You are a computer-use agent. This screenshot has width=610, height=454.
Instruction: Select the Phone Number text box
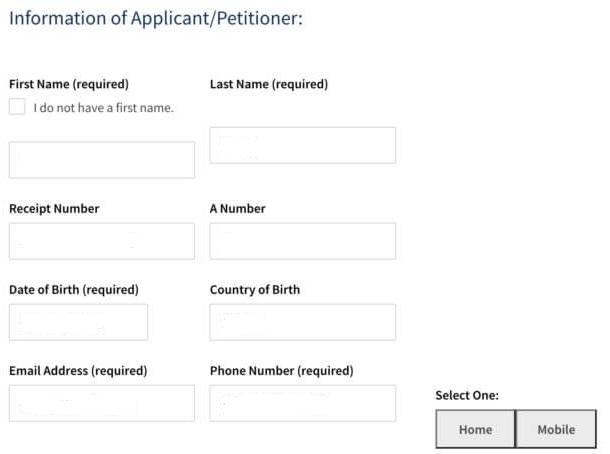[303, 403]
